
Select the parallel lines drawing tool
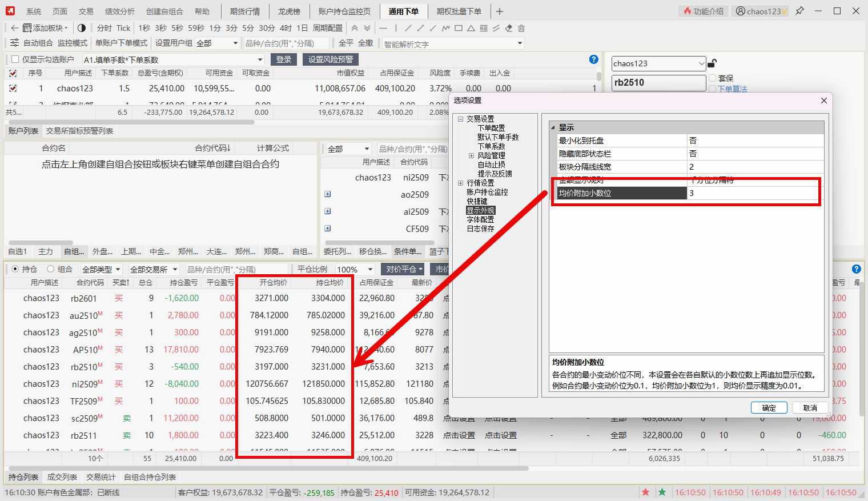click(x=496, y=28)
